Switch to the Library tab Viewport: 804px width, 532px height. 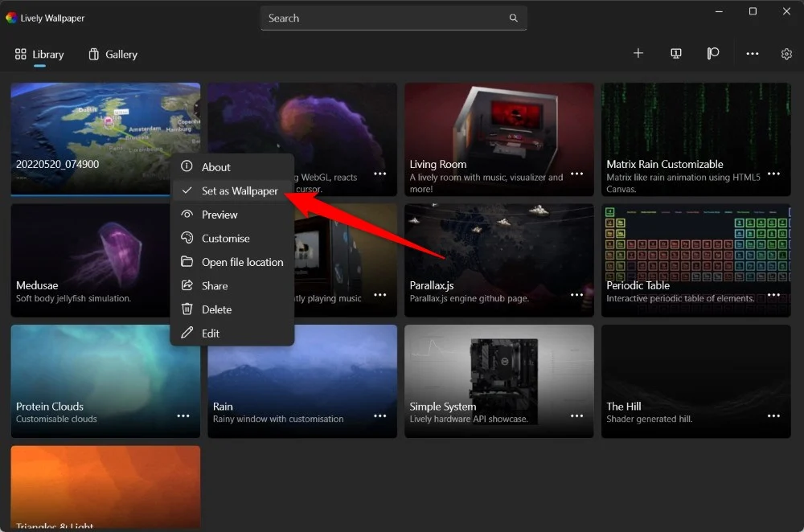pyautogui.click(x=39, y=55)
